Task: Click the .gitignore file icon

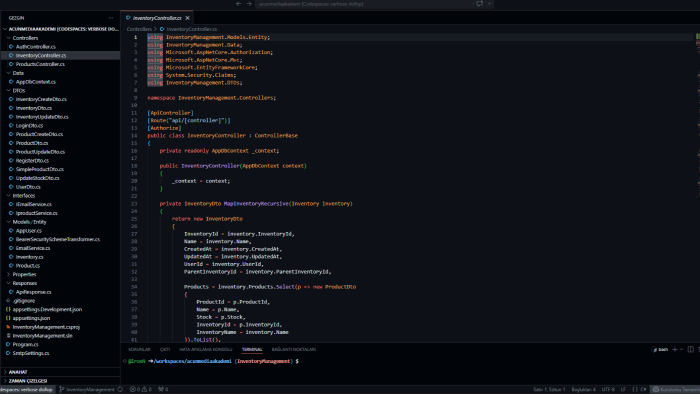Action: [8, 301]
